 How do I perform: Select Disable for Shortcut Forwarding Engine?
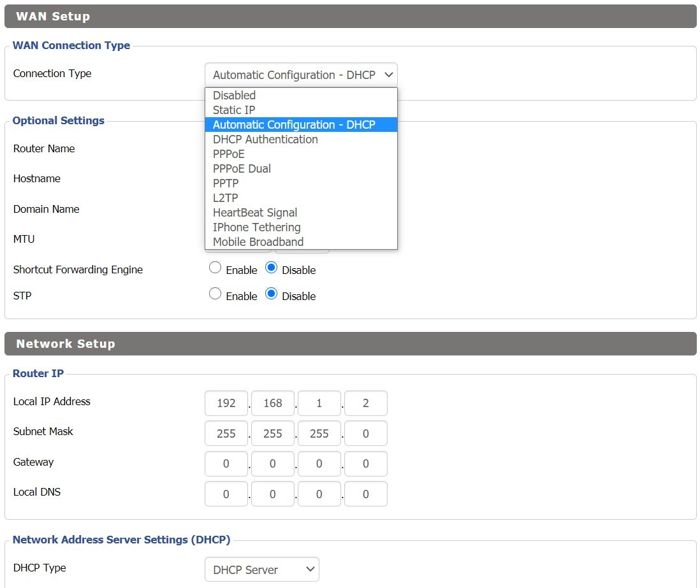point(272,268)
